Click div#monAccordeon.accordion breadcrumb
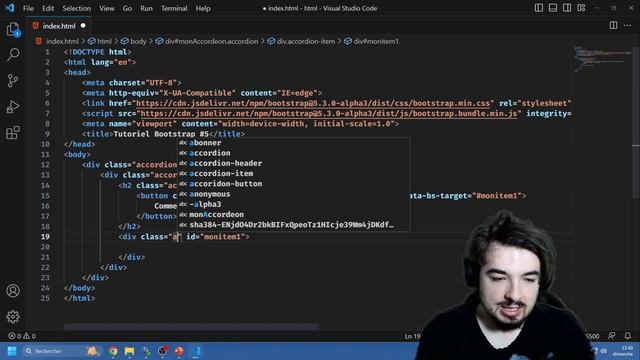The width and height of the screenshot is (640, 360). [x=211, y=41]
